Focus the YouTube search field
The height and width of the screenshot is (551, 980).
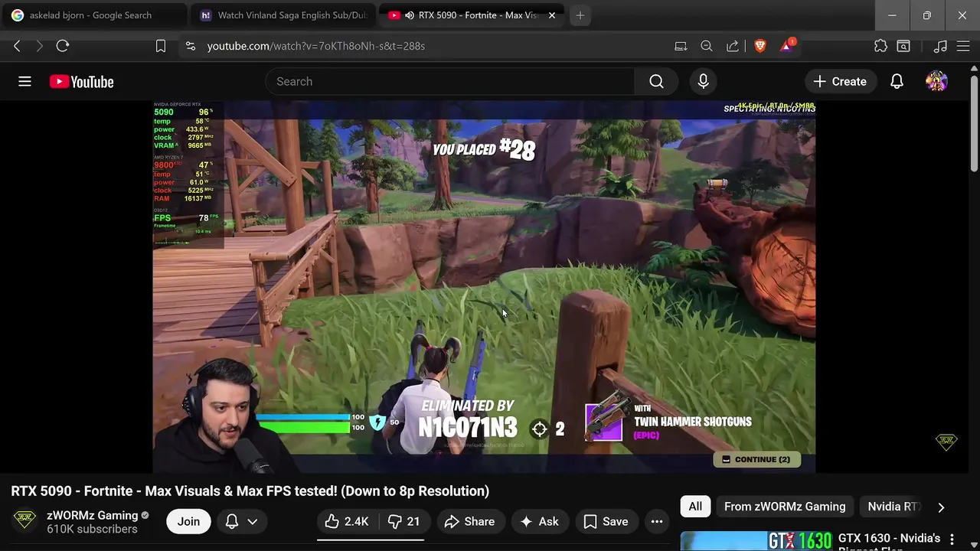click(x=449, y=81)
